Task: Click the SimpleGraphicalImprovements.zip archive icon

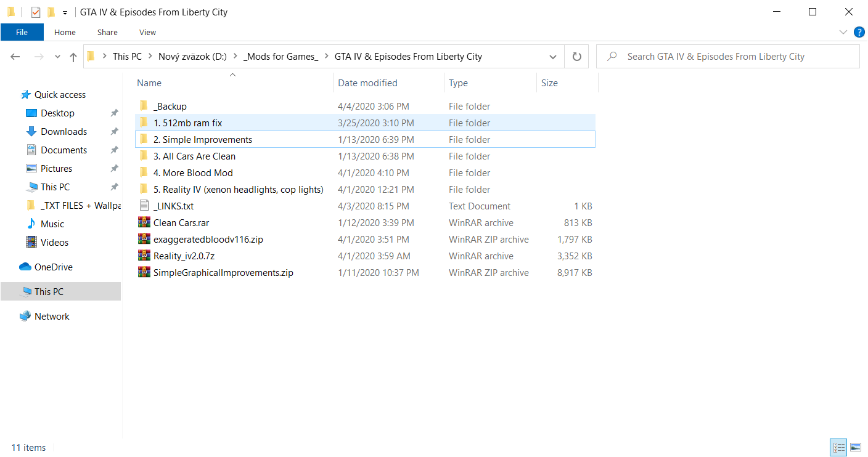Action: click(x=144, y=272)
